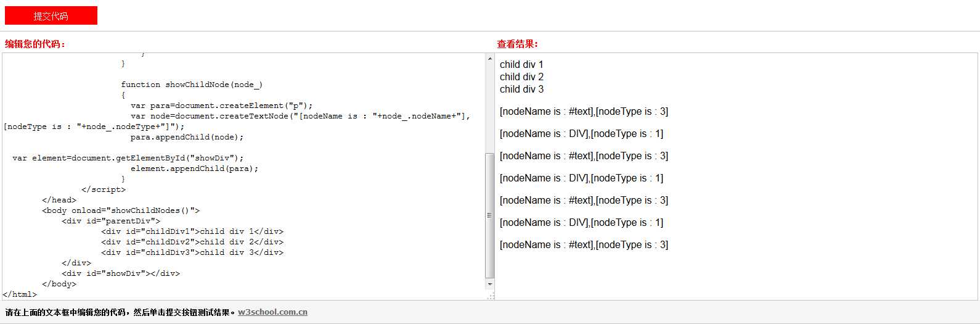Click the var para=document.createElement code line
Image resolution: width=980 pixels, height=324 pixels.
[222, 106]
